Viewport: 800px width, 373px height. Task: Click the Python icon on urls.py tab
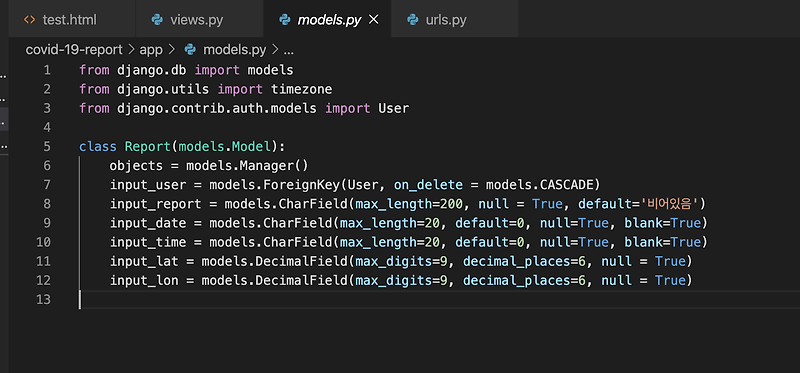(x=412, y=20)
